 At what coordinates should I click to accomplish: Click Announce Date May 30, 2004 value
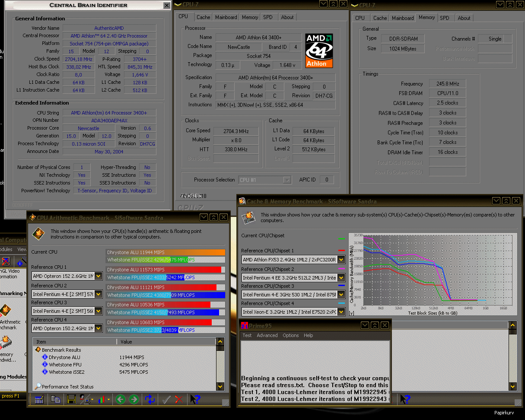(109, 152)
